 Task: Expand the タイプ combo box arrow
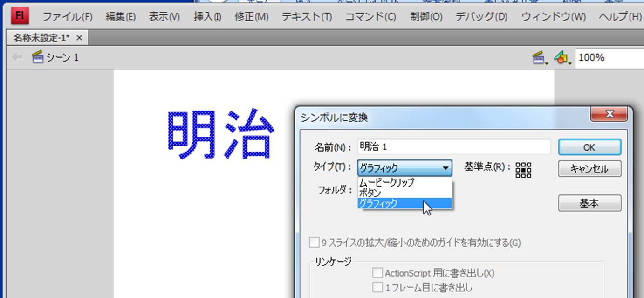(445, 168)
